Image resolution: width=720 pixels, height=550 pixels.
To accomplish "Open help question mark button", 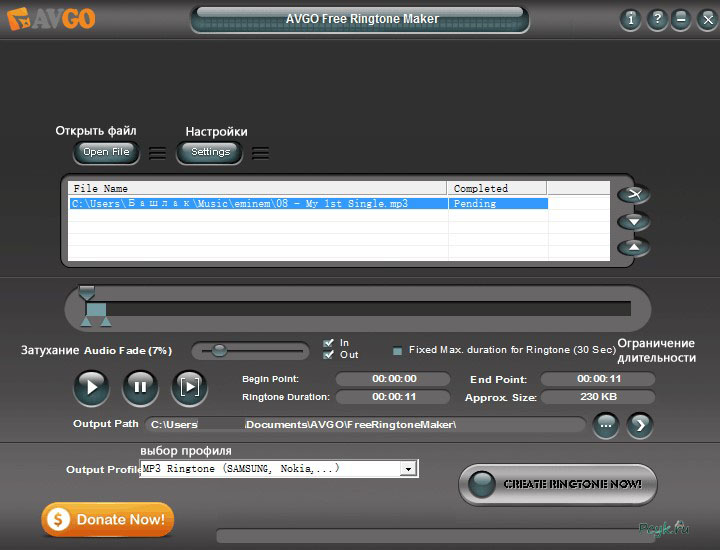I will (657, 19).
